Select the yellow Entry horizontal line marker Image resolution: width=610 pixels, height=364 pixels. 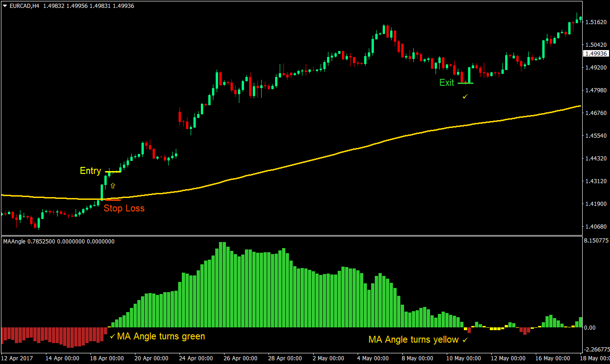(x=113, y=172)
